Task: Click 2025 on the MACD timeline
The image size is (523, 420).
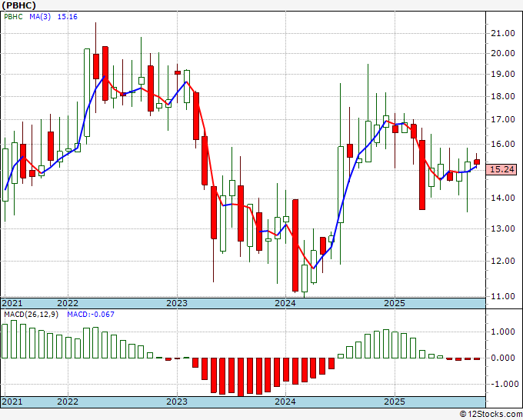Action: click(395, 402)
